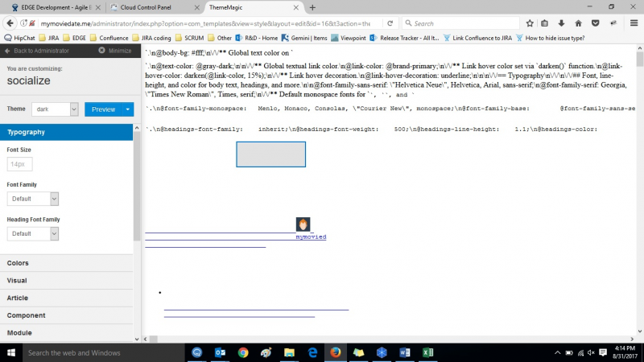Click page vertical scrollbar down arrow
Image resolution: width=644 pixels, height=362 pixels.
point(640,331)
